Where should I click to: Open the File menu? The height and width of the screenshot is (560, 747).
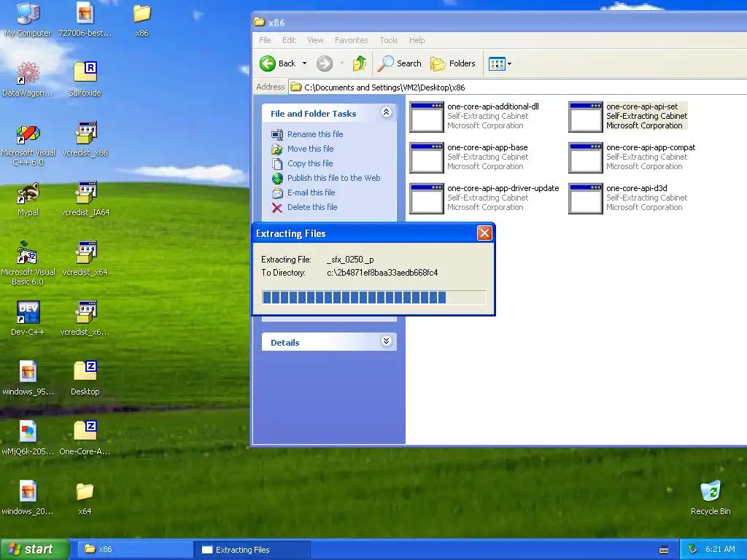coord(265,40)
